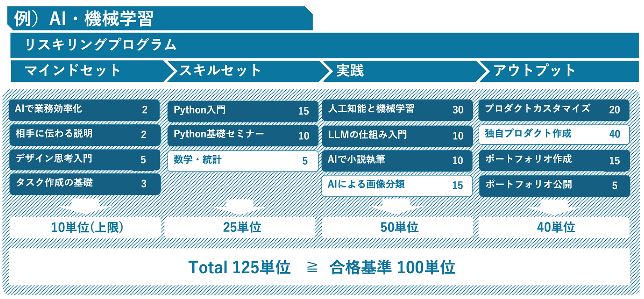
Task: Click the タスク作成の基礎 course
Action: click(84, 184)
